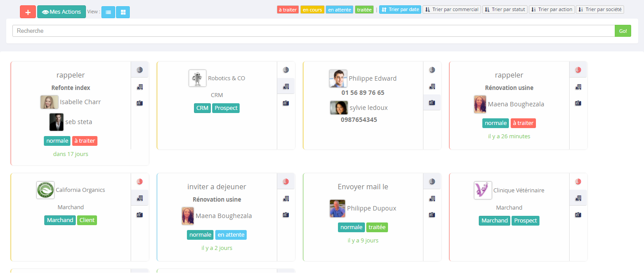Viewport: 644px width, 273px height.
Task: Click phone number 0987654345
Action: click(359, 120)
